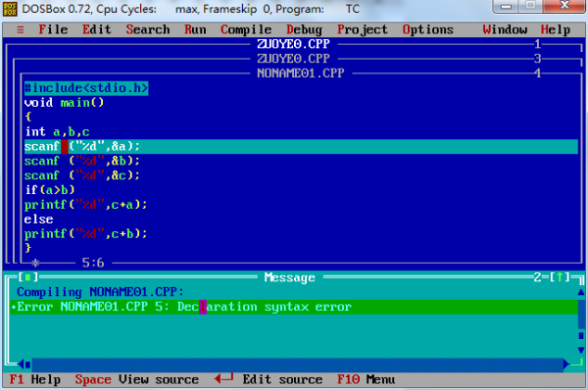Click the scanf("%d",&b) line
The width and height of the screenshot is (588, 390).
[81, 161]
